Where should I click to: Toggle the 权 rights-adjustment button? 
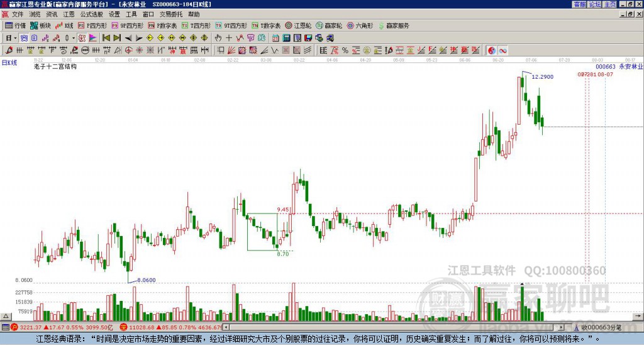point(82,38)
